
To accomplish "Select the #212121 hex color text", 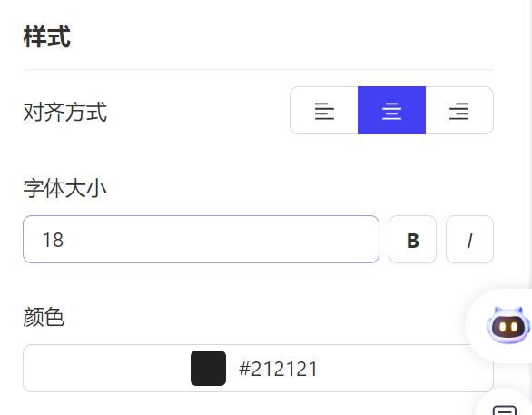I will [x=278, y=369].
